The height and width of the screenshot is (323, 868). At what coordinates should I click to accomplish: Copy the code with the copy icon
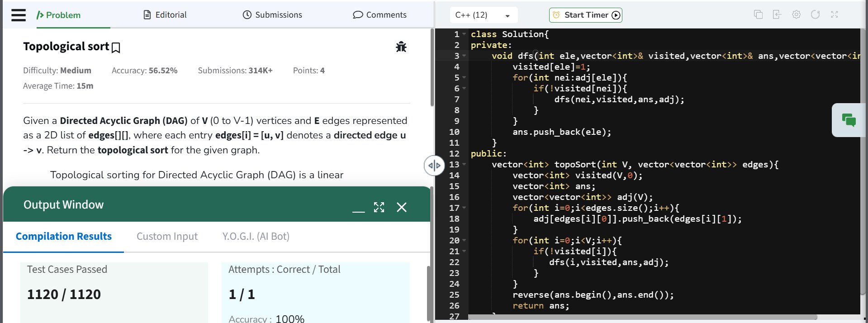[x=758, y=14]
